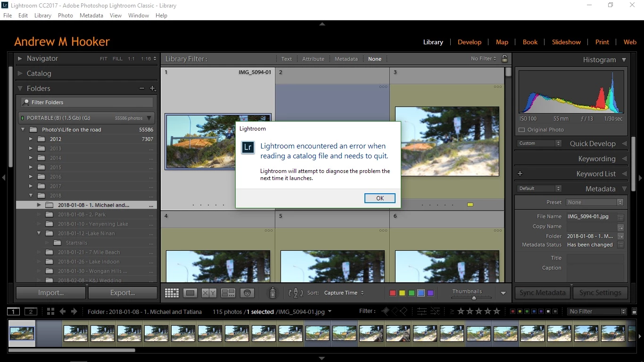The height and width of the screenshot is (362, 644).
Task: Click FILL zoom option in Navigator
Action: coord(117,59)
